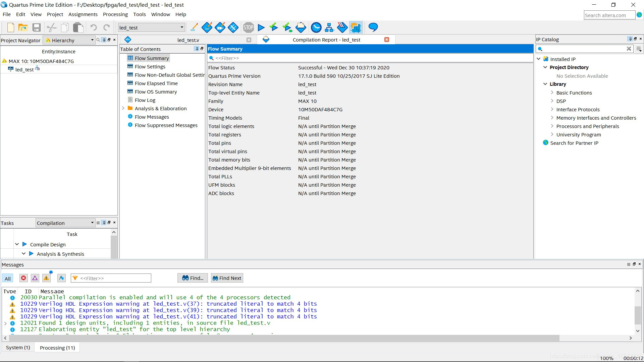Click the Stop Processing toolbar icon

point(249,27)
